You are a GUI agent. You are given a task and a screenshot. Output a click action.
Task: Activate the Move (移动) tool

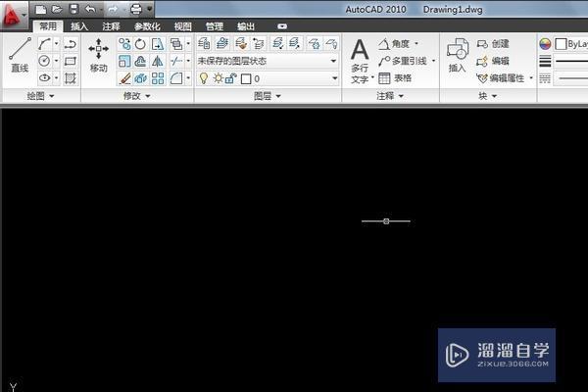coord(98,55)
